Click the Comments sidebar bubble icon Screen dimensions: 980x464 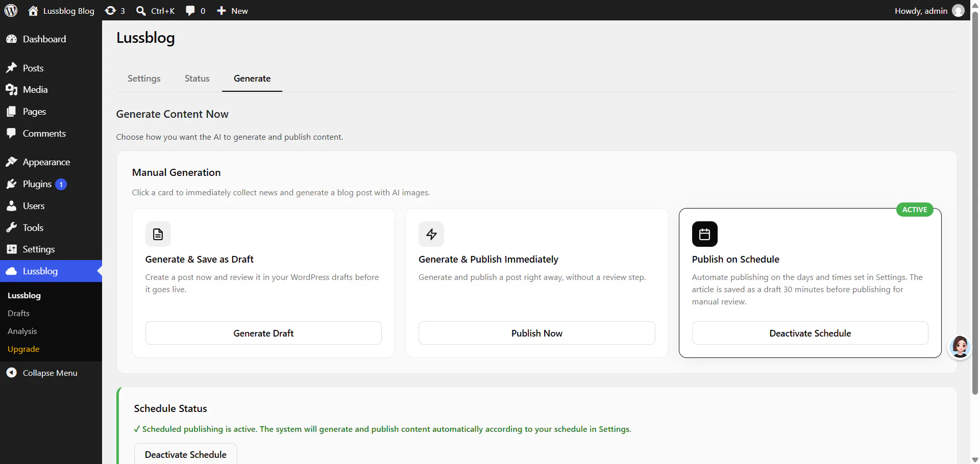11,134
